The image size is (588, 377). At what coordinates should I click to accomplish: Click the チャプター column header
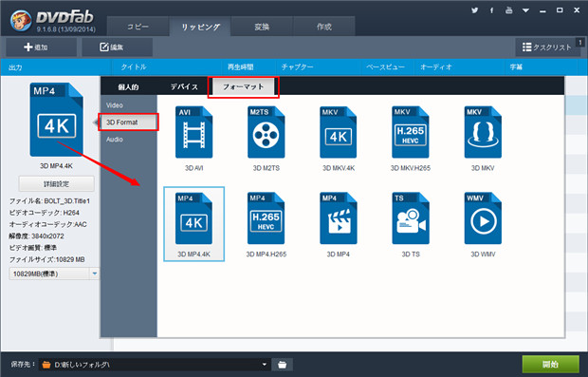(x=298, y=67)
